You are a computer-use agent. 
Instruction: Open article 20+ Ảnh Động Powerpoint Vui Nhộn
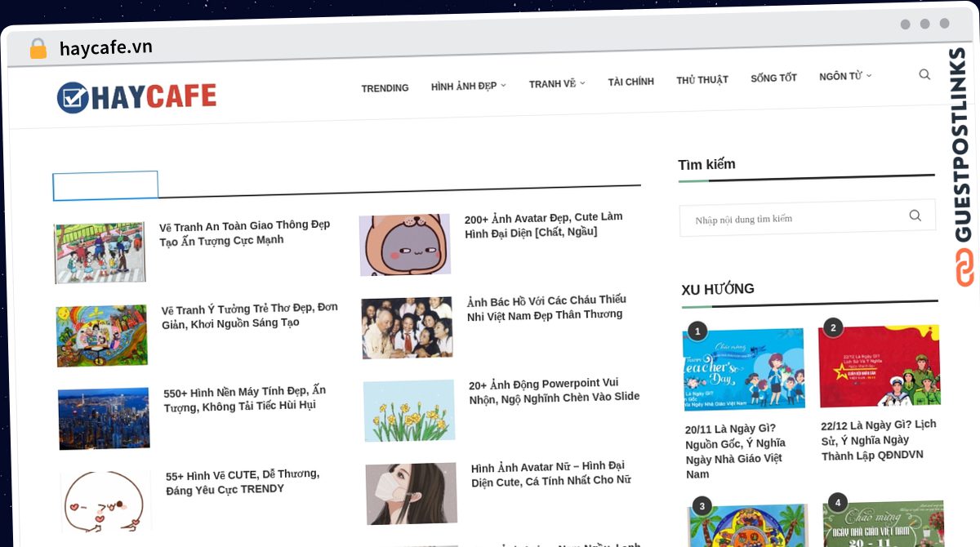(x=555, y=390)
